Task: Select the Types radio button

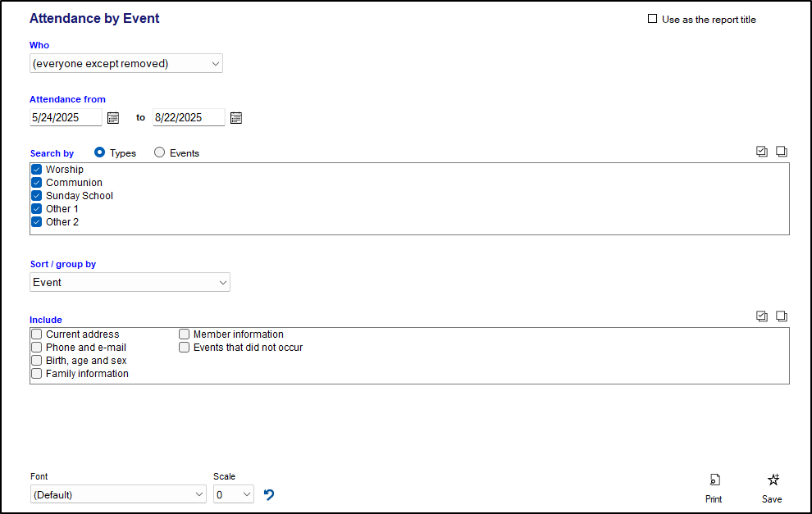Action: 100,152
